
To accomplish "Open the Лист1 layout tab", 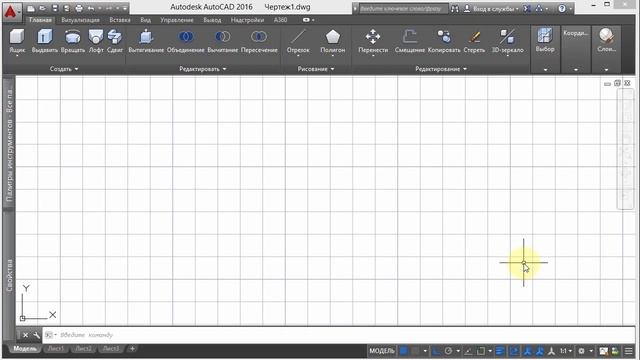I will point(56,349).
